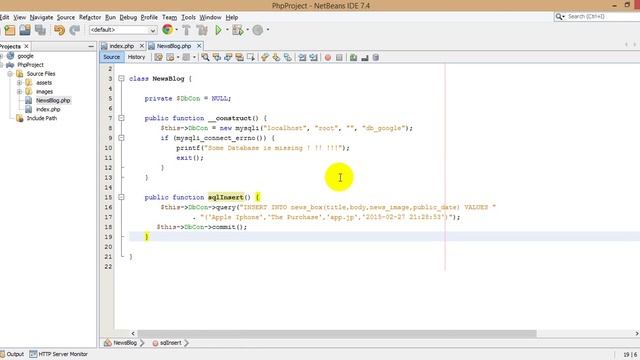Collapse the class NewsBlog code fold
Viewport: 640px width, 360px height.
click(x=121, y=78)
